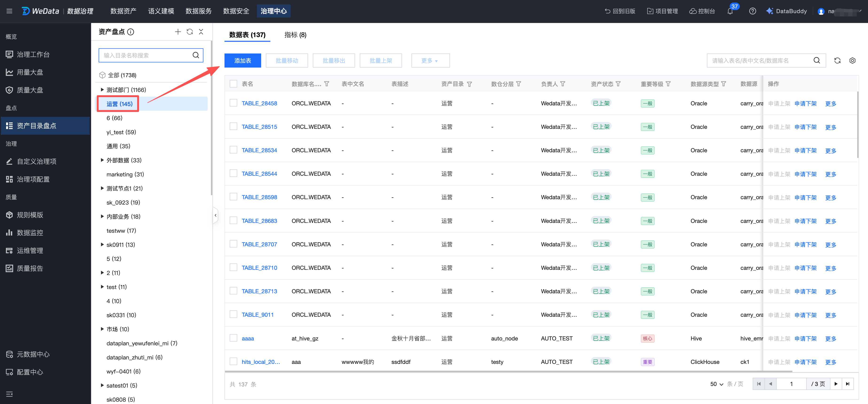This screenshot has width=868, height=404.
Task: Check the TABLE_28458 row checkbox
Action: 233,103
